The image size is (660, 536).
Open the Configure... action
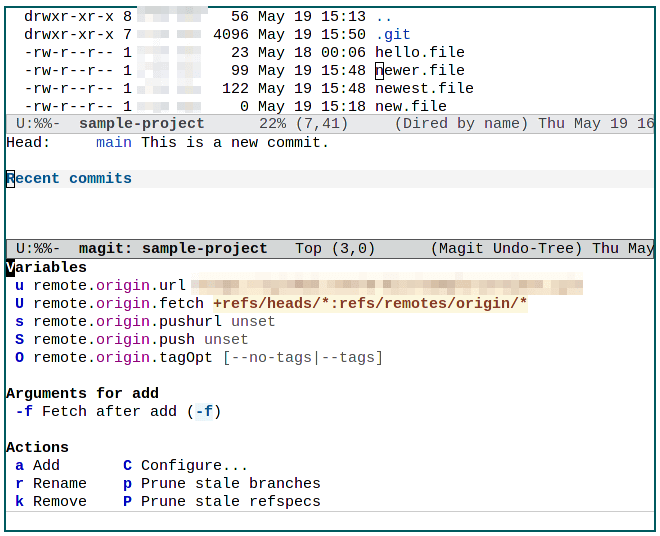click(x=185, y=465)
